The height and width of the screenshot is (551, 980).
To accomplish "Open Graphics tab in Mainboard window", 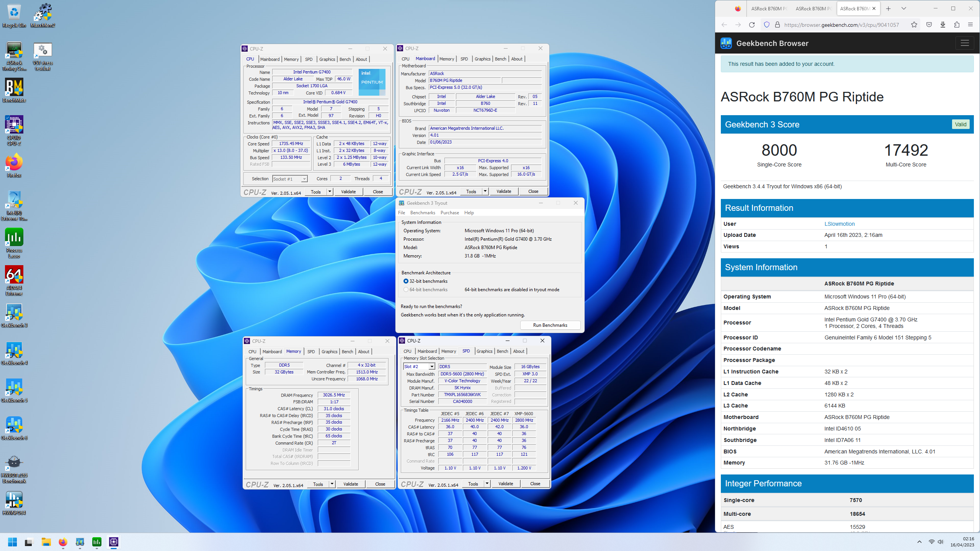I will pos(482,59).
